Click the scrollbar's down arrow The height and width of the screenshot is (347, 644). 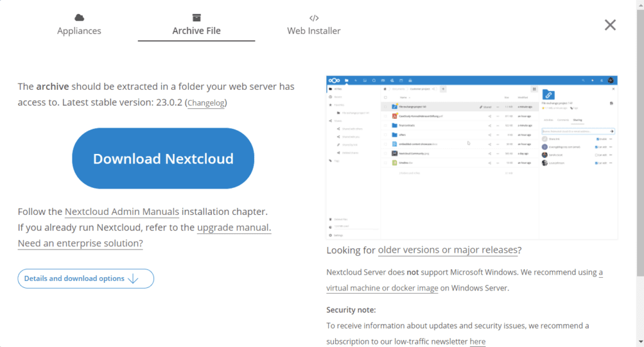tap(640, 342)
